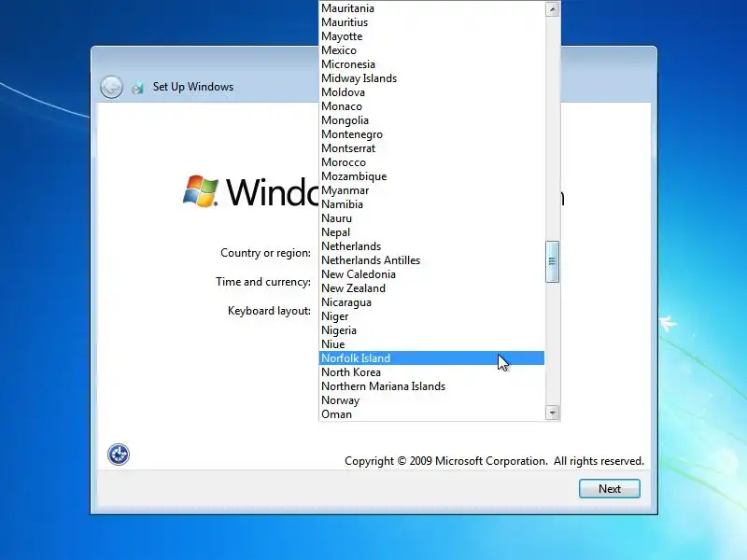
Task: Choose Nicaragua from the dropdown
Action: pos(431,302)
